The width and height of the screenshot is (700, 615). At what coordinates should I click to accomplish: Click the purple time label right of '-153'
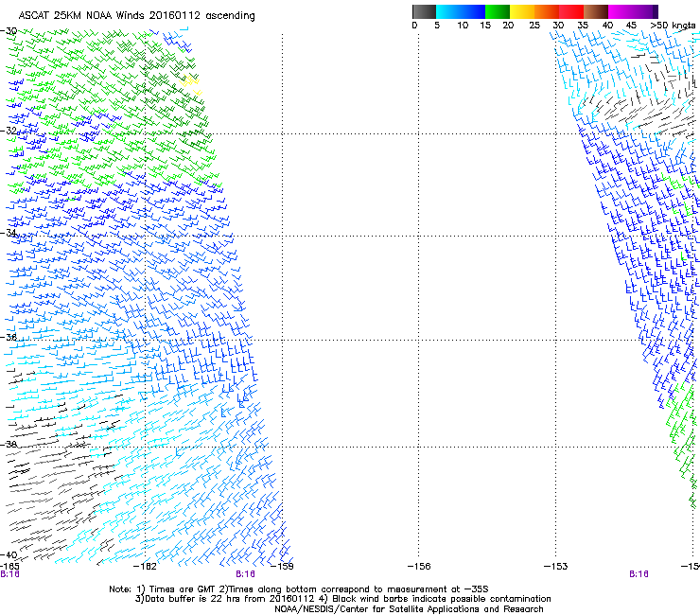click(639, 574)
